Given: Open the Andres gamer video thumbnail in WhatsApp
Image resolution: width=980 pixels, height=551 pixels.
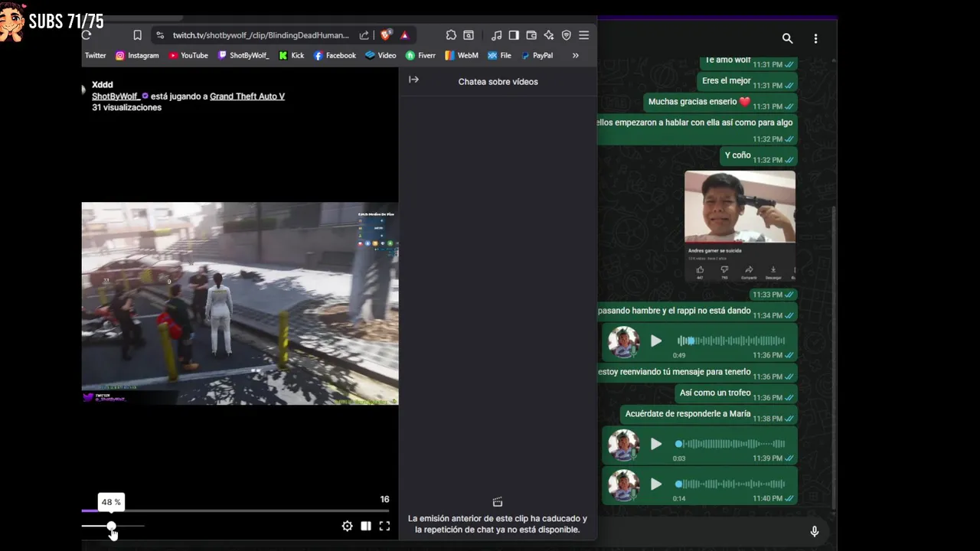Looking at the screenshot, I should (x=740, y=227).
